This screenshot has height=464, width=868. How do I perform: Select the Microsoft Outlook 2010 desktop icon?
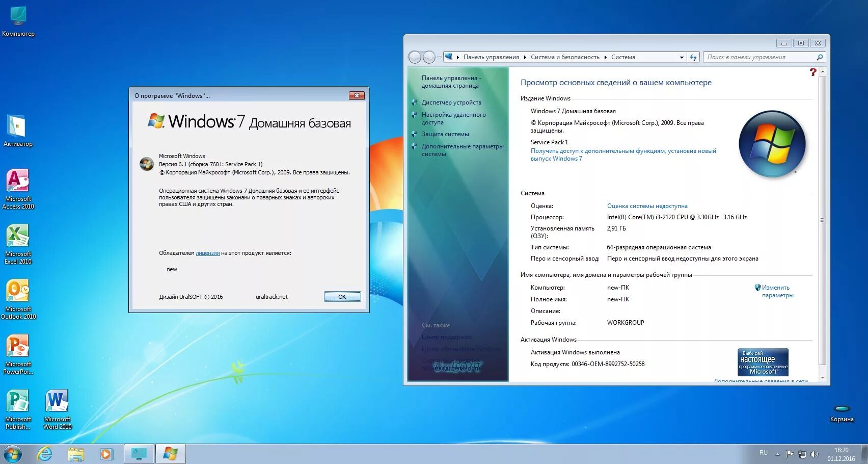[18, 299]
